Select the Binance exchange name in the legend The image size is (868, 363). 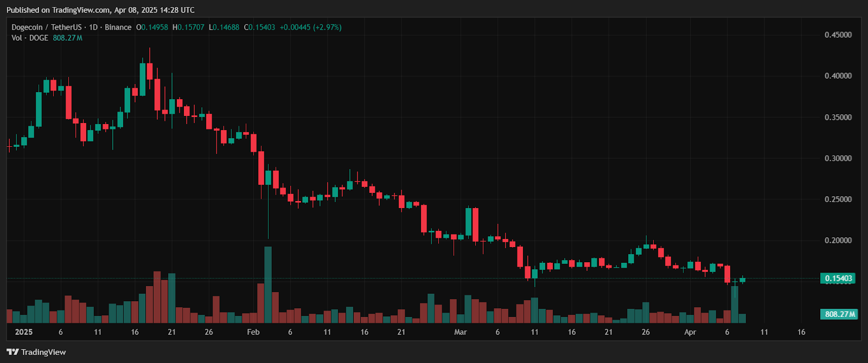(x=118, y=27)
